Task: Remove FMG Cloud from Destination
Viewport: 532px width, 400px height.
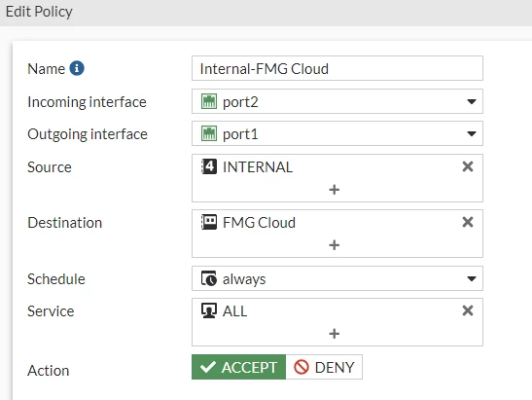Action: 468,222
